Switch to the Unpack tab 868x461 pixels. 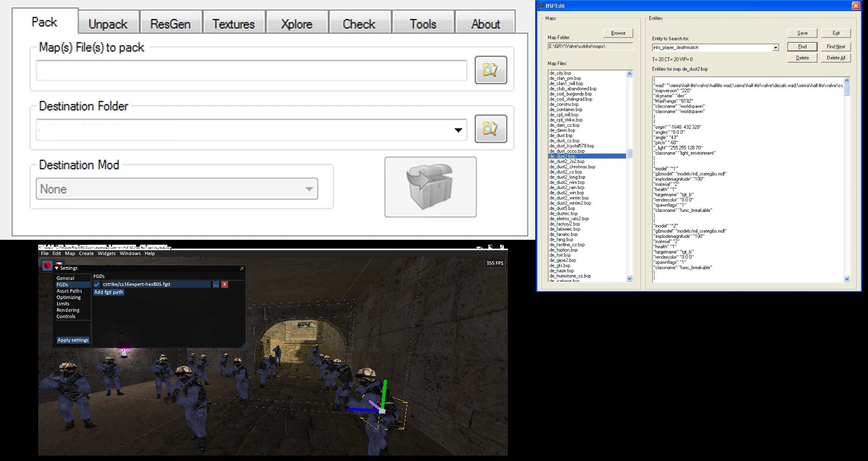tap(107, 23)
